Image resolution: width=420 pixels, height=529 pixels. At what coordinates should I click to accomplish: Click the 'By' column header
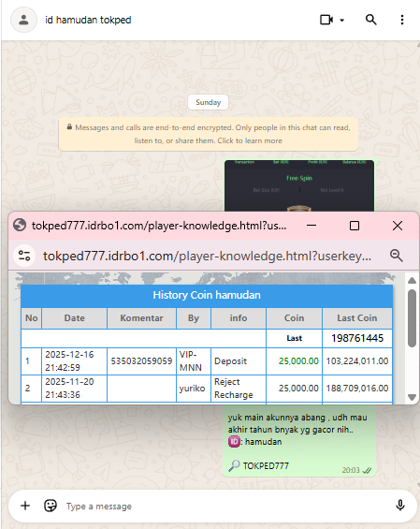click(x=194, y=318)
